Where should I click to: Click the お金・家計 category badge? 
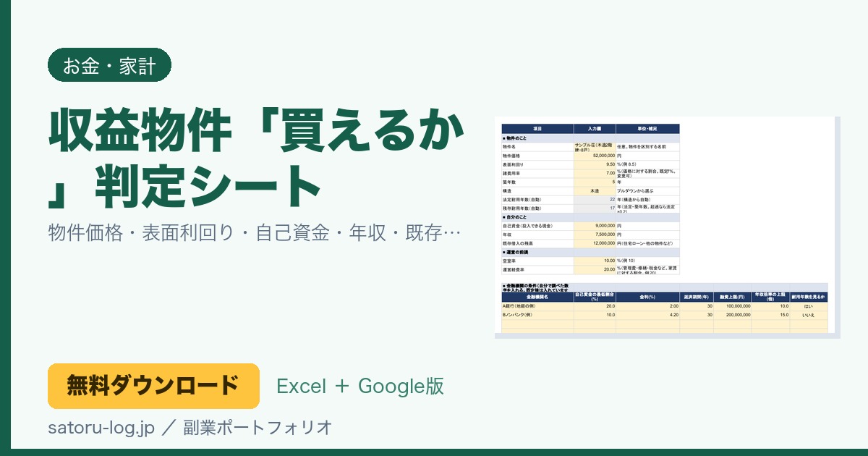point(109,65)
